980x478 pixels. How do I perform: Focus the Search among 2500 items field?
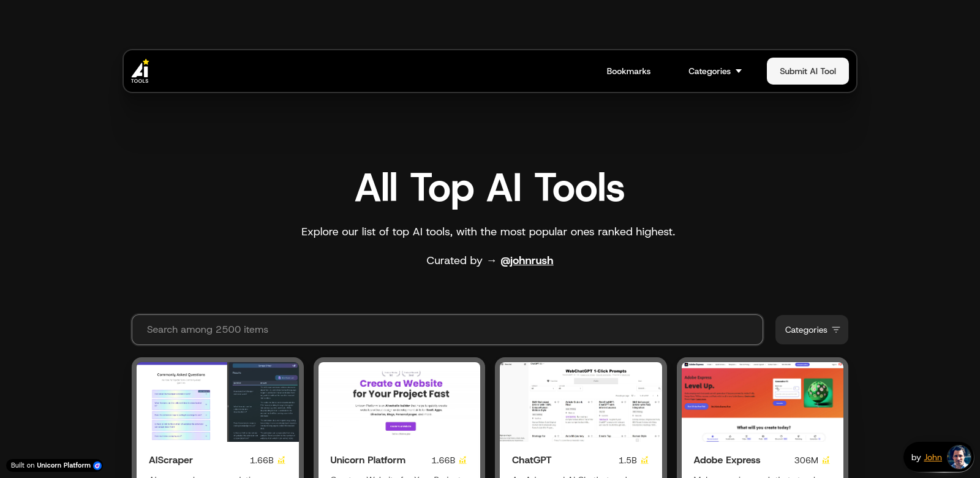pos(447,330)
